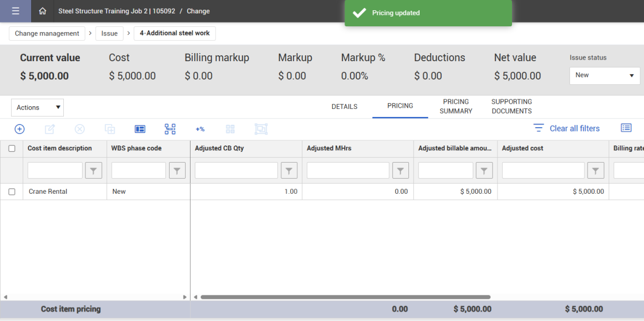The height and width of the screenshot is (321, 644).
Task: Click the +% markup toolbar icon
Action: click(200, 129)
